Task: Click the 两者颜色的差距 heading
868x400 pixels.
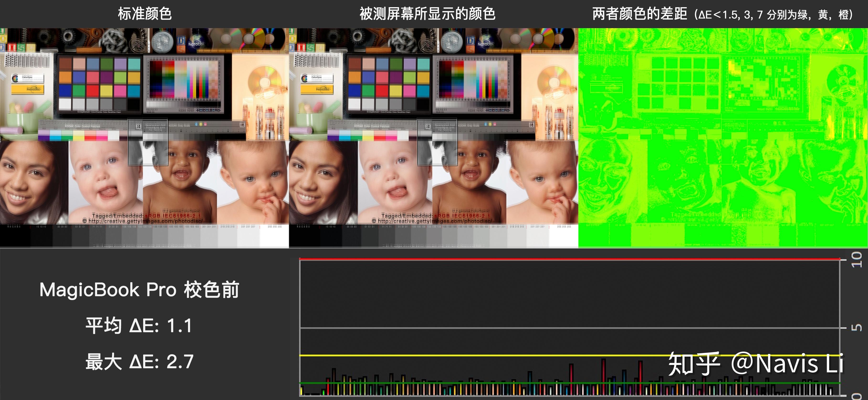Action: [639, 14]
